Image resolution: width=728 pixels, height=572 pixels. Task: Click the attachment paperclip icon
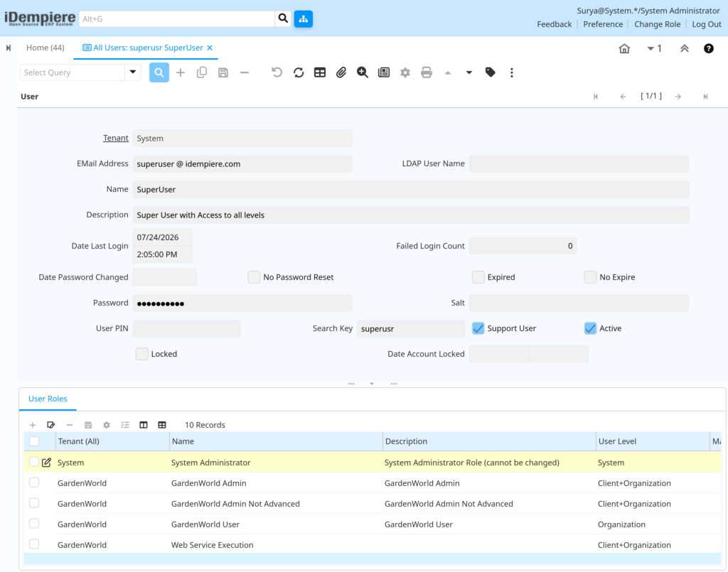341,72
